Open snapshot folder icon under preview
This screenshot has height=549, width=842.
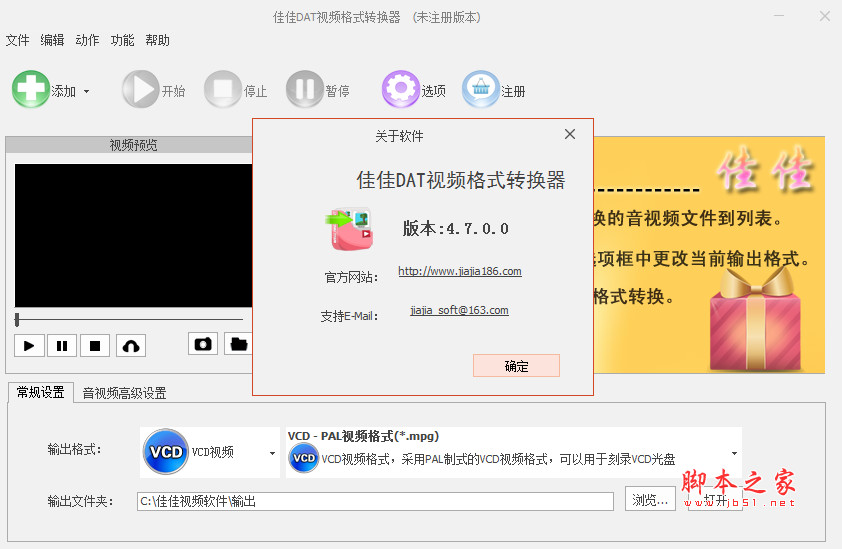coord(238,344)
